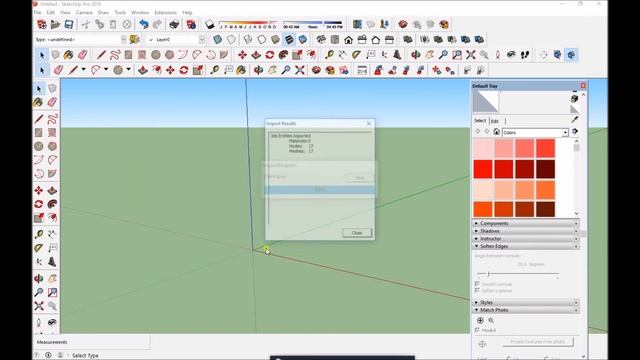Open the Colors material library dropdown
The width and height of the screenshot is (640, 360).
[x=535, y=132]
